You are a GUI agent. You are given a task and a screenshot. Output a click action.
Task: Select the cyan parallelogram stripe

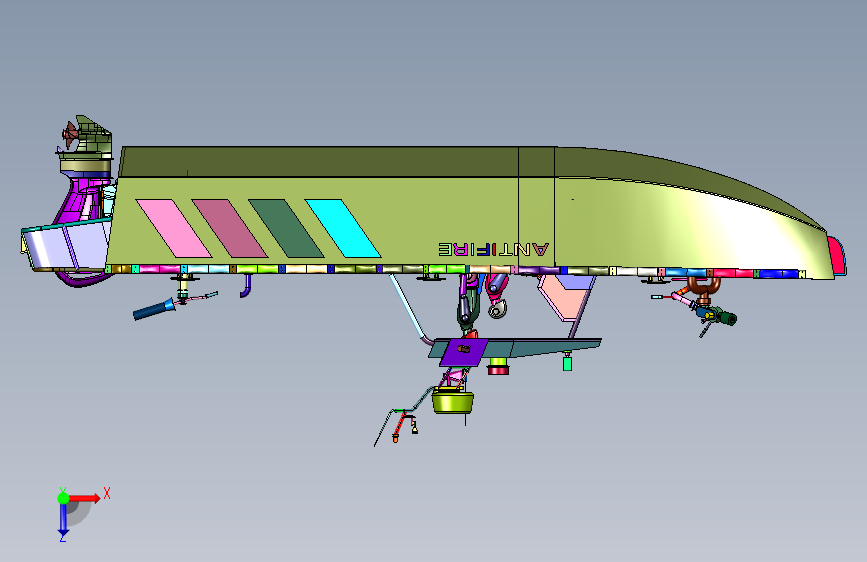(343, 228)
